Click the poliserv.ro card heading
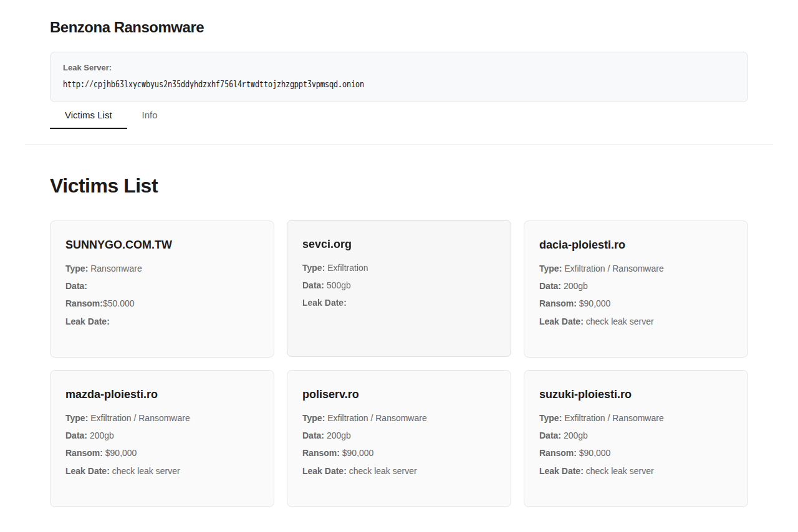The height and width of the screenshot is (532, 798). tap(330, 394)
